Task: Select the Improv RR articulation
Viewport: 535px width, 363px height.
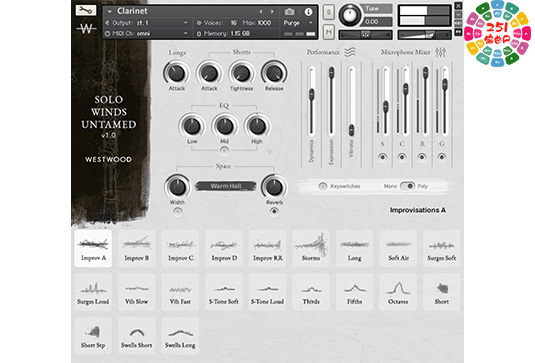Action: point(268,248)
